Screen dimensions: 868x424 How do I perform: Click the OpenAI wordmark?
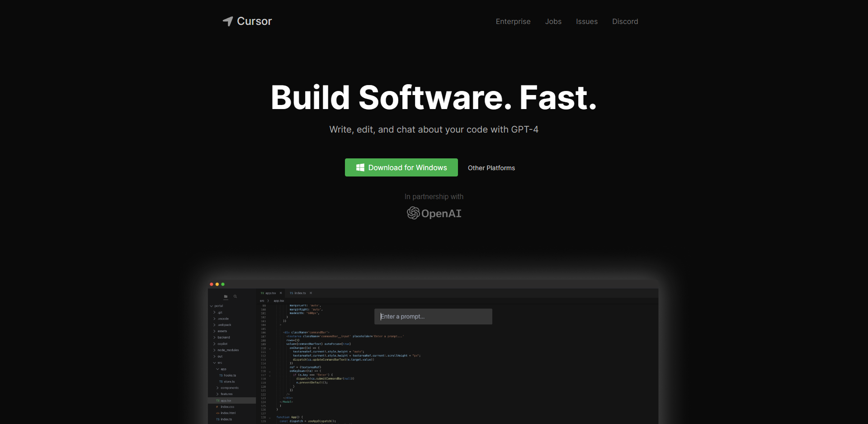pyautogui.click(x=441, y=214)
